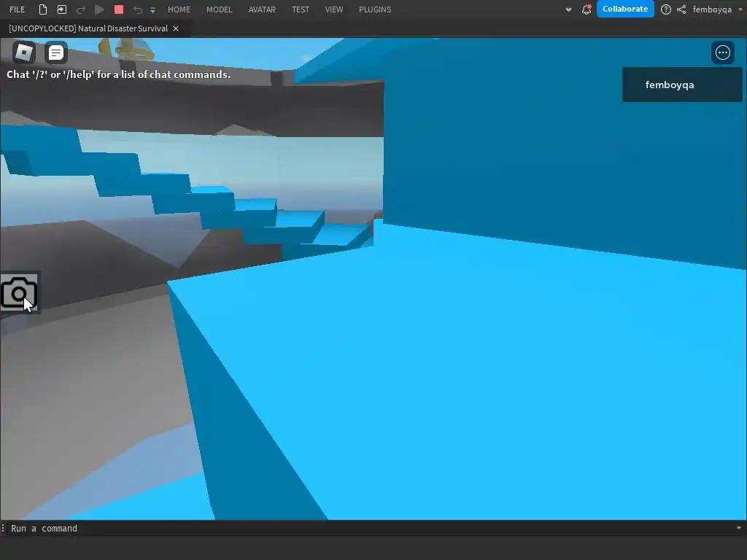747x560 pixels.
Task: Open the notifications bell
Action: coord(587,9)
